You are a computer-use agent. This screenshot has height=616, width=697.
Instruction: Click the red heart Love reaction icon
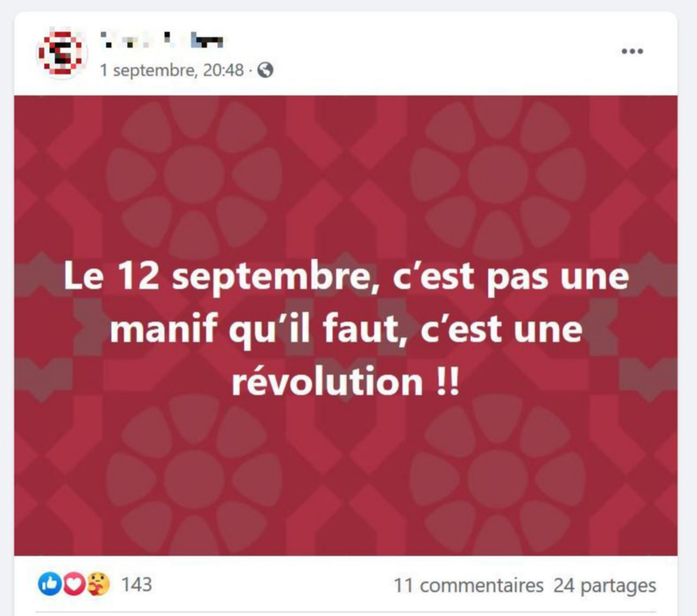(x=74, y=584)
